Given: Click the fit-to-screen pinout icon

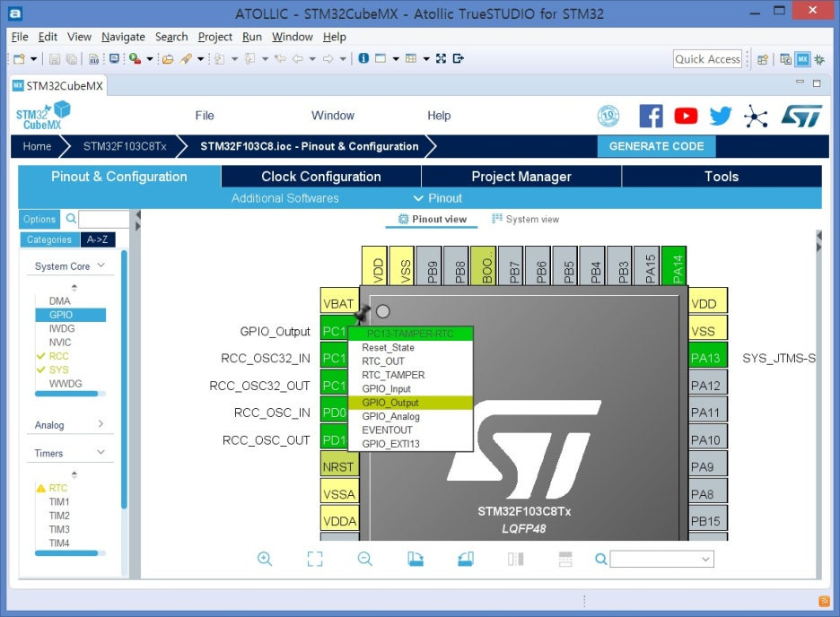Looking at the screenshot, I should [x=315, y=560].
